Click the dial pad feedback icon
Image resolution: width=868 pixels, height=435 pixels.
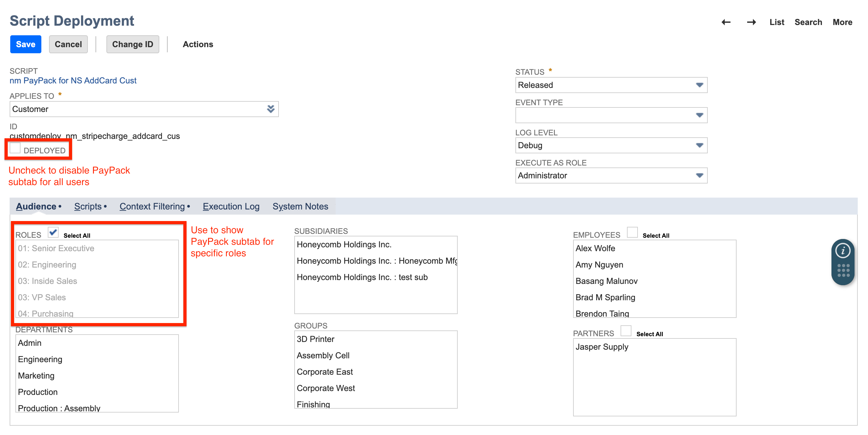843,270
